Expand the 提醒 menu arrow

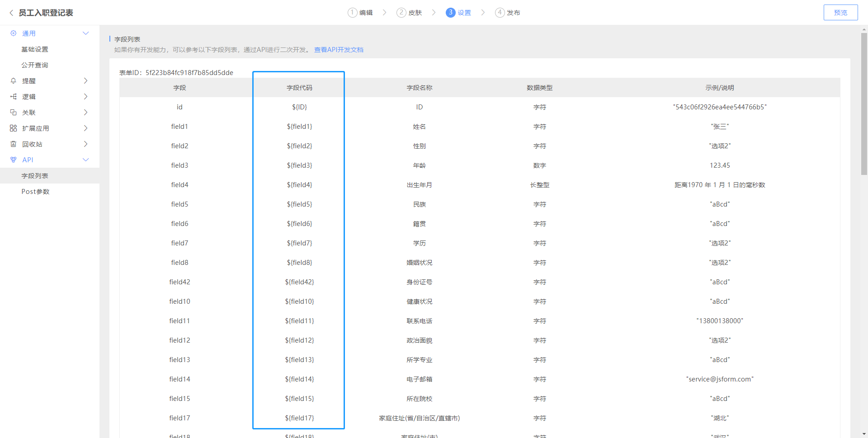85,81
